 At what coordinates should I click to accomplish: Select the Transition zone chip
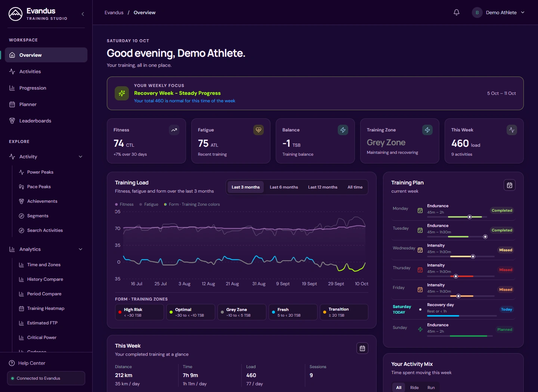pyautogui.click(x=344, y=312)
